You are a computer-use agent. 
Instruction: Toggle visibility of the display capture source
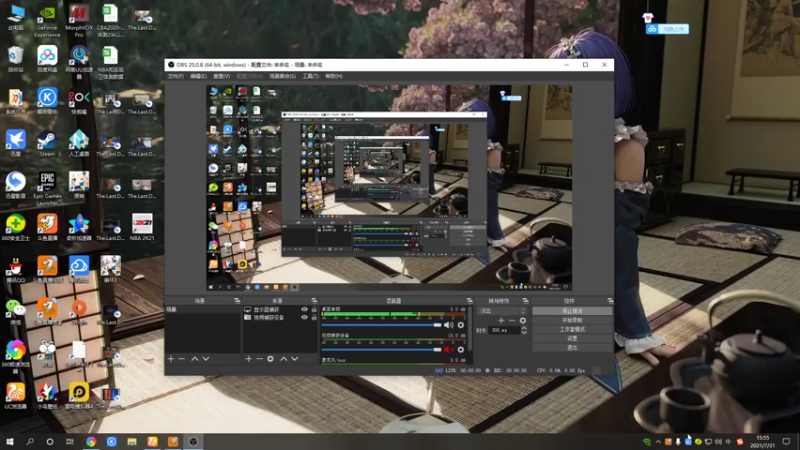coord(305,310)
